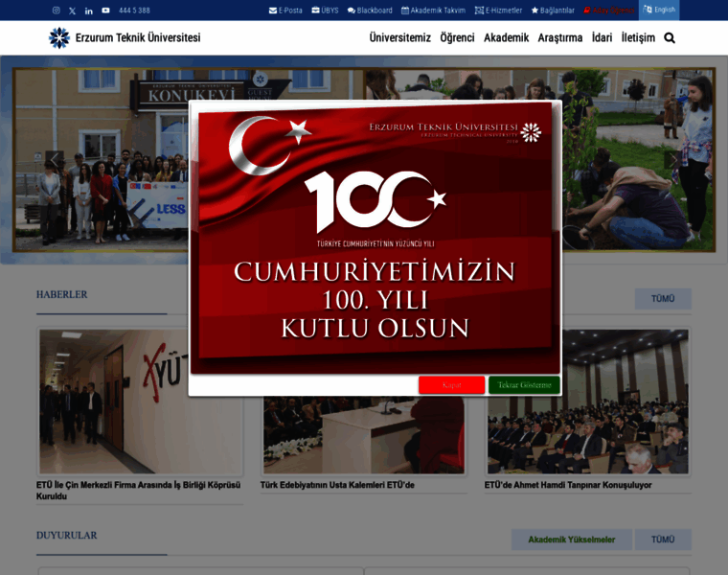Open the Araştırma menu

pos(560,37)
